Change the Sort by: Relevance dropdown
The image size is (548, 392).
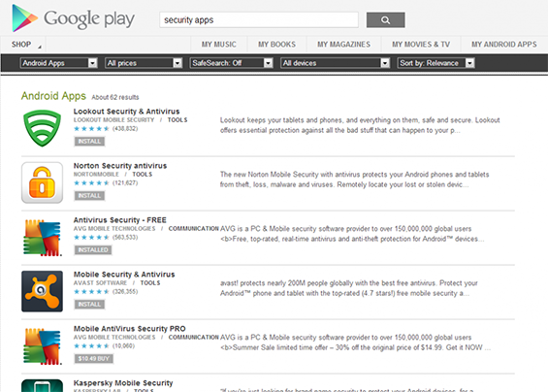point(436,63)
